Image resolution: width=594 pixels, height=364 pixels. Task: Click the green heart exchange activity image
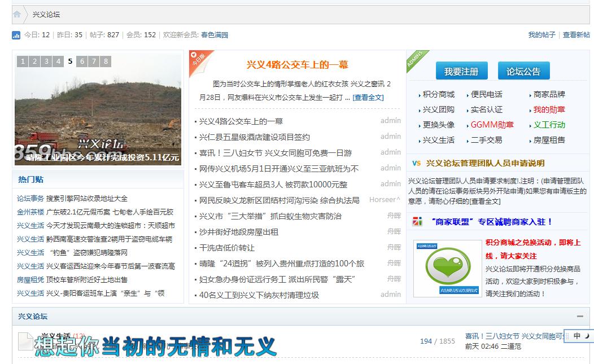[447, 267]
